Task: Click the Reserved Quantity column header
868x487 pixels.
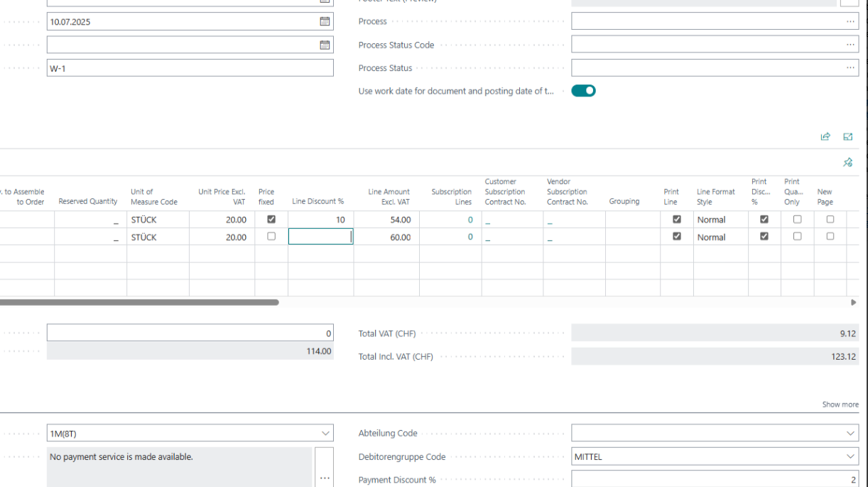Action: pos(88,202)
